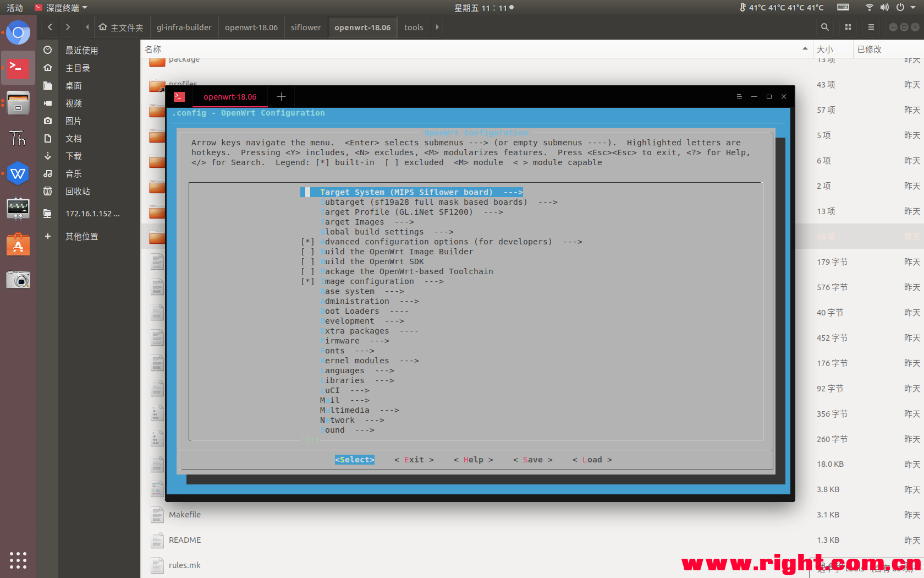924x578 pixels.
Task: Go forward in file manager
Action: (x=68, y=27)
